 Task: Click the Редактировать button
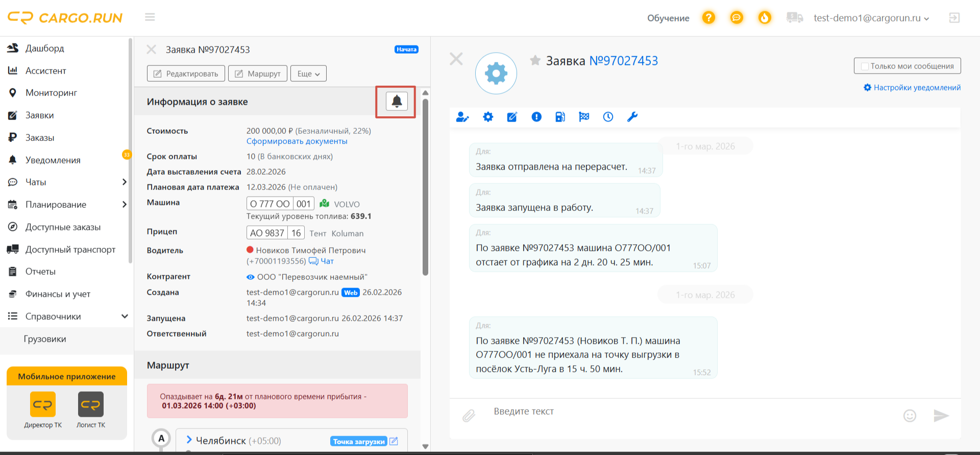coord(186,74)
